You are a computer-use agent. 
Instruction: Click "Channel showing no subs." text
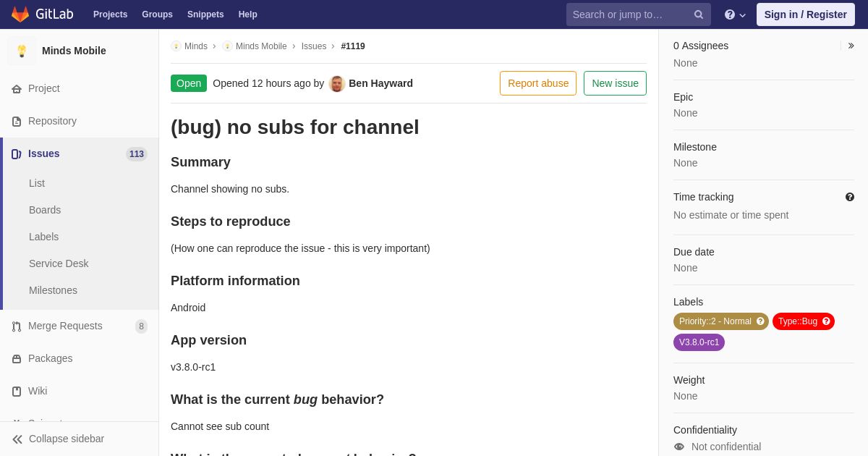point(230,189)
